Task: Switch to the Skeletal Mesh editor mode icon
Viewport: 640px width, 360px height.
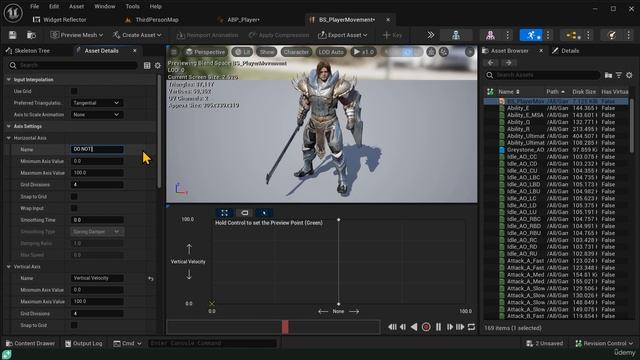Action: pos(490,35)
